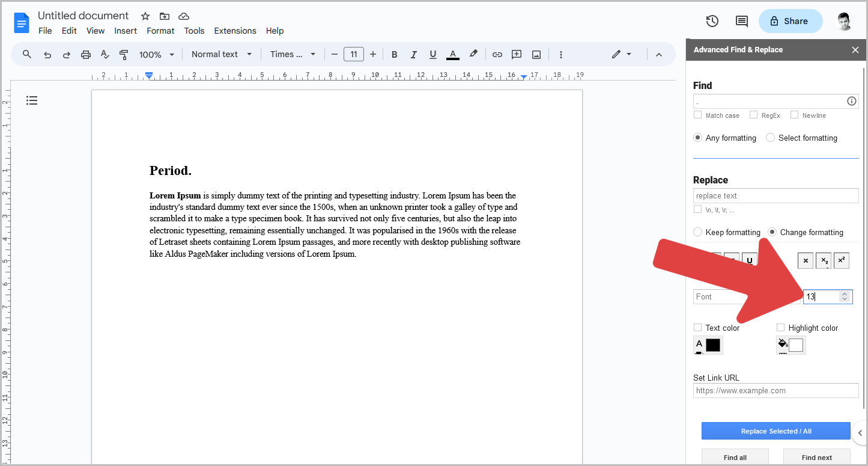The image size is (868, 466).
Task: Select the strikethrough icon in Replace formatting
Action: (x=805, y=260)
